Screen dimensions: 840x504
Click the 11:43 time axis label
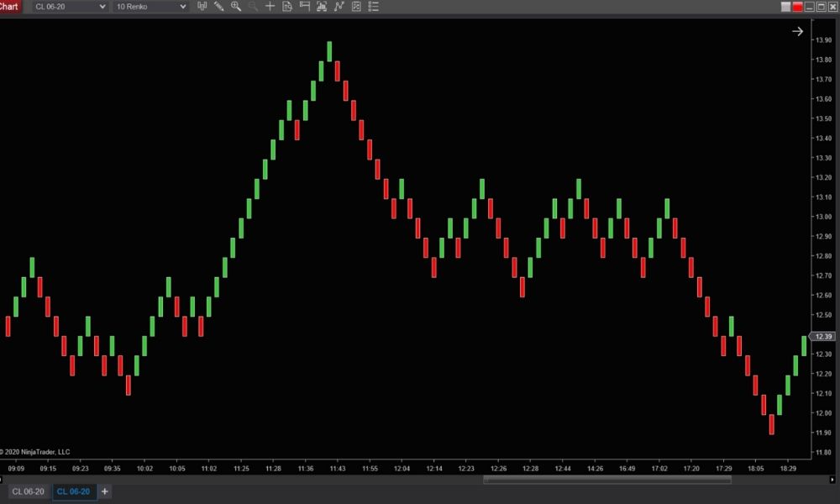coord(338,469)
